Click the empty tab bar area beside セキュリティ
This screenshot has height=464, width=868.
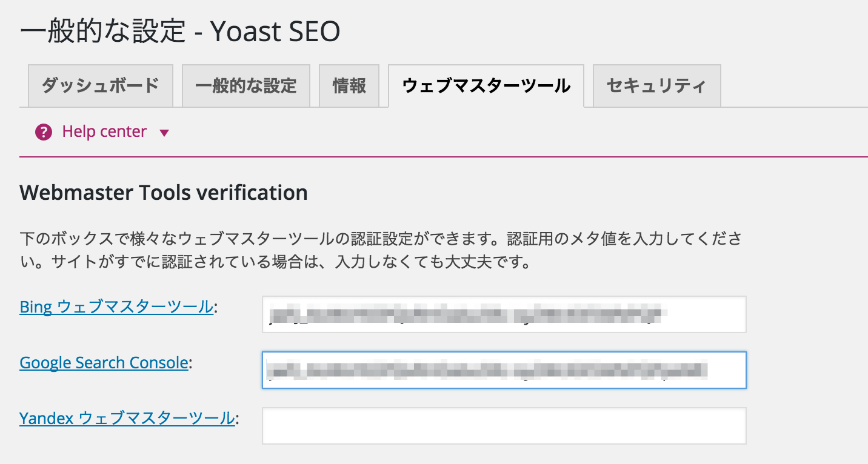tap(794, 85)
